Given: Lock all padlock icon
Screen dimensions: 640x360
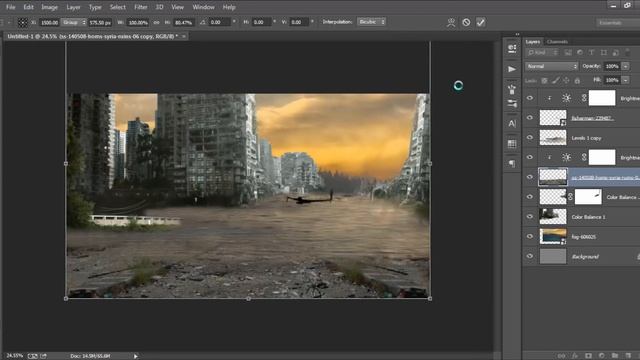Looking at the screenshot, I should [577, 80].
